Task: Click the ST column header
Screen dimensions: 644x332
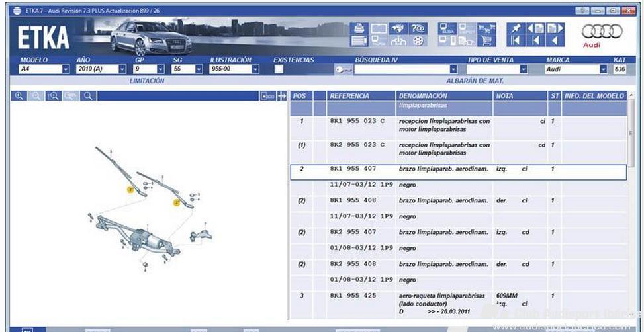Action: [555, 96]
